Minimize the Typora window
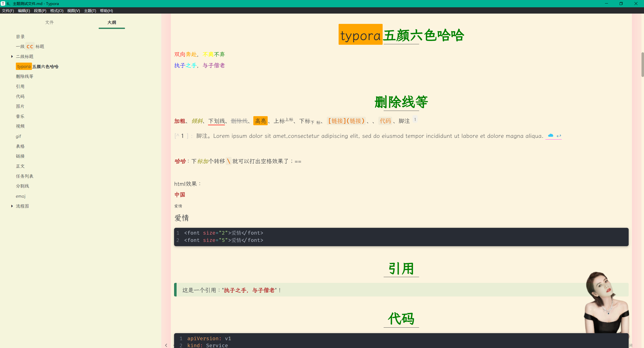Screen dimensions: 644x348 click(x=606, y=4)
